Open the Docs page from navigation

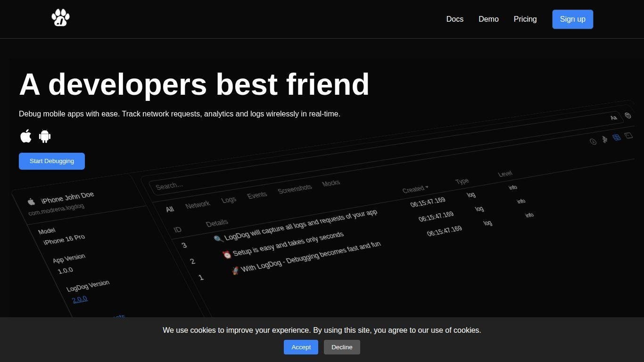454,19
